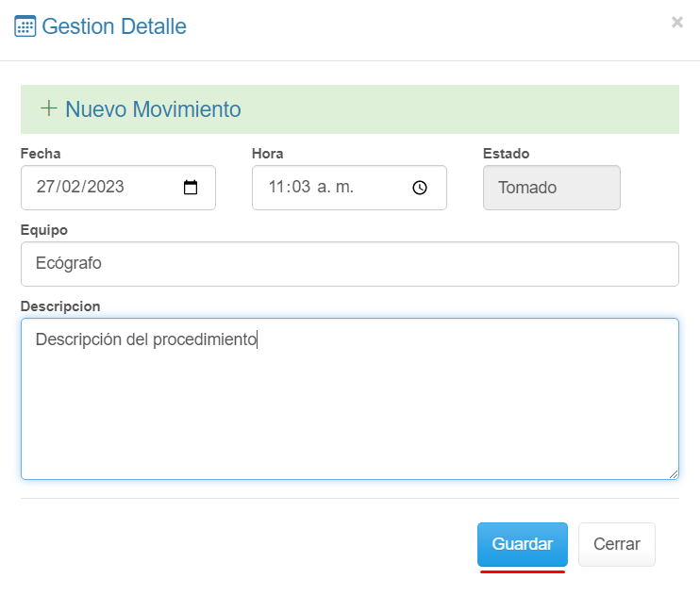The image size is (700, 612).
Task: Save the movement with Guardar
Action: [522, 544]
